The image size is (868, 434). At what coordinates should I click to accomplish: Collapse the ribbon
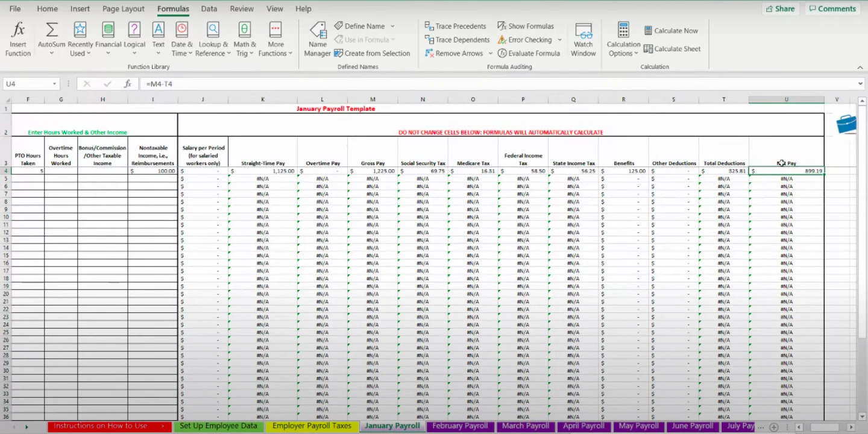pyautogui.click(x=860, y=67)
